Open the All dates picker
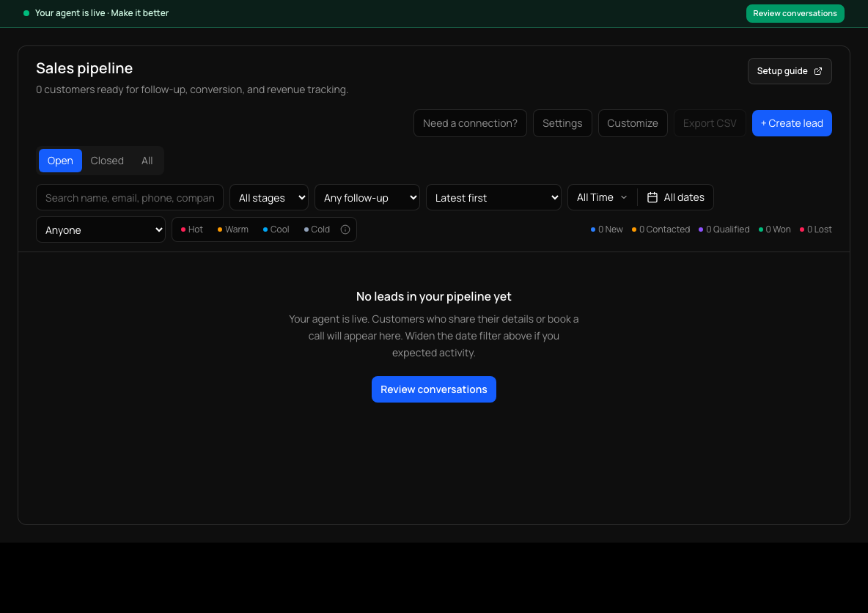Viewport: 868px width, 613px height. tap(675, 197)
